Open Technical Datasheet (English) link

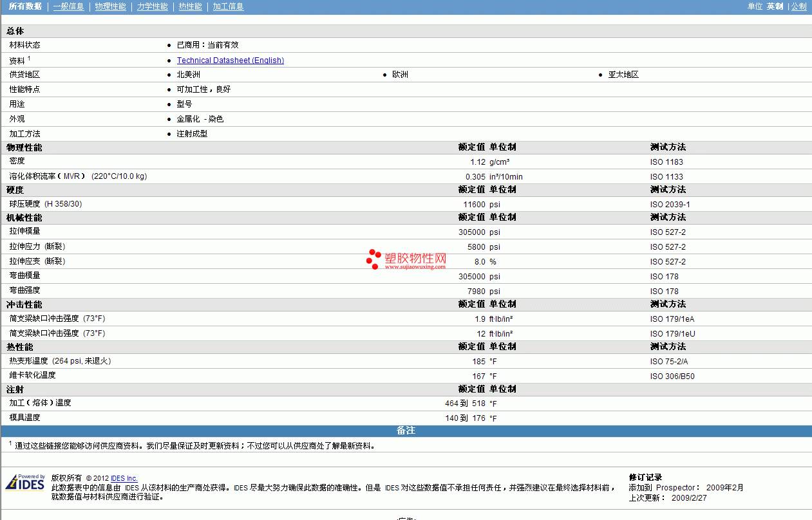[231, 60]
